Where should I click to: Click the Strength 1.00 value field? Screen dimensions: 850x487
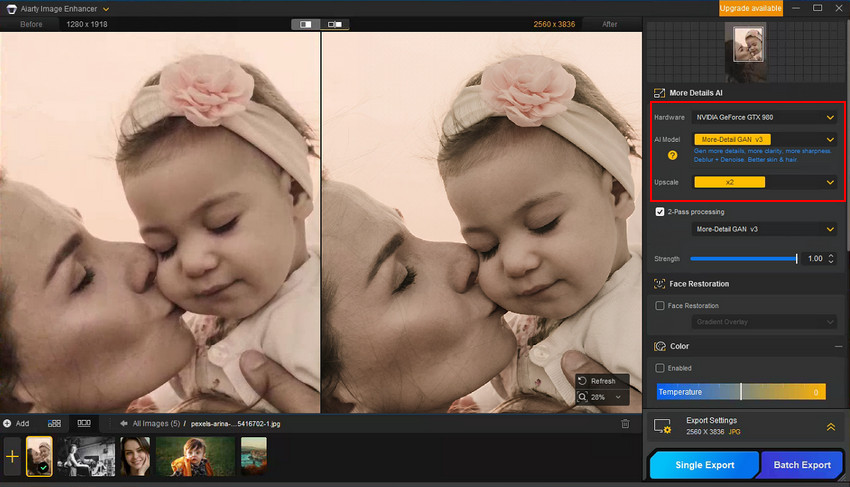[815, 259]
